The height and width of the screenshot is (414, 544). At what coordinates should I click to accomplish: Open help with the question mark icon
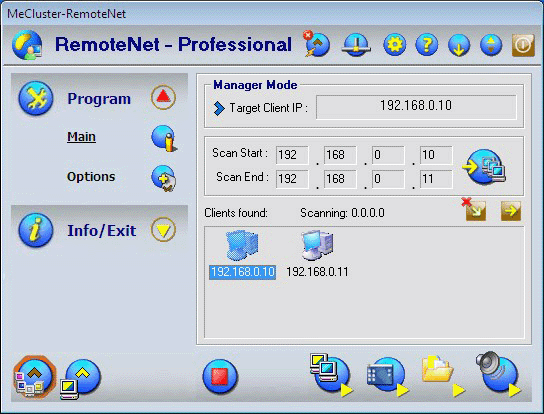[427, 44]
